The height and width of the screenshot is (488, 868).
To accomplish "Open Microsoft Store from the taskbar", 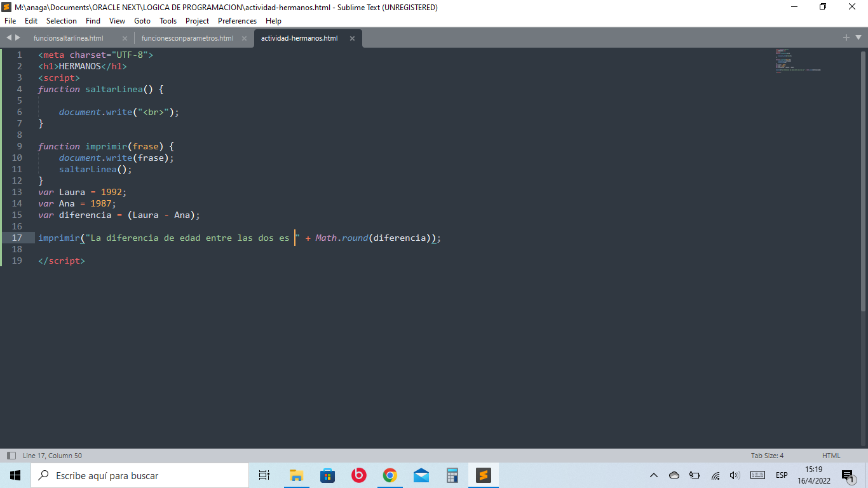I will [x=327, y=475].
